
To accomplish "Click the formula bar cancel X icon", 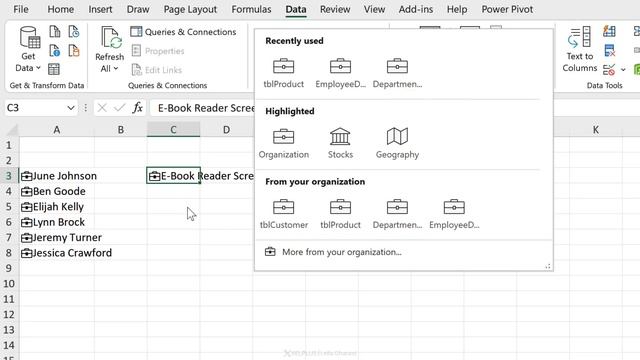I will pyautogui.click(x=102, y=108).
